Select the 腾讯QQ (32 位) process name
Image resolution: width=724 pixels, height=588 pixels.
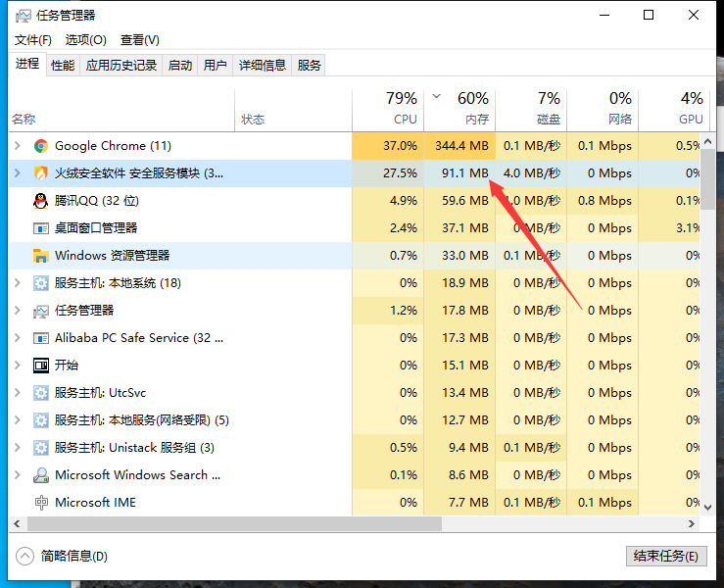(97, 201)
